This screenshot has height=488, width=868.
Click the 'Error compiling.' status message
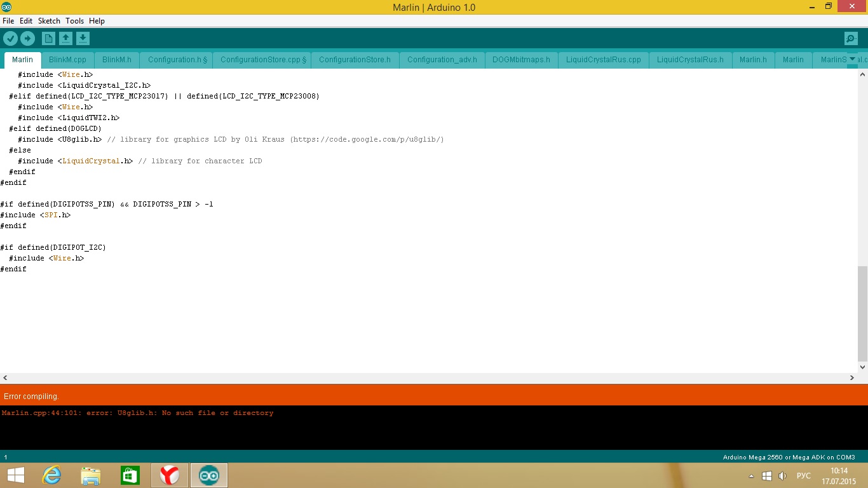31,396
